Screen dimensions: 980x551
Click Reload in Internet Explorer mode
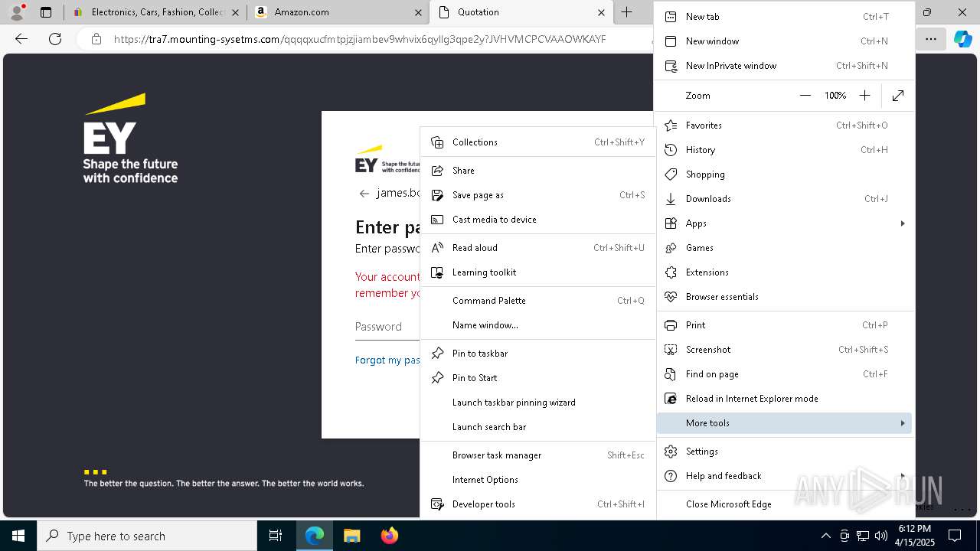point(784,398)
